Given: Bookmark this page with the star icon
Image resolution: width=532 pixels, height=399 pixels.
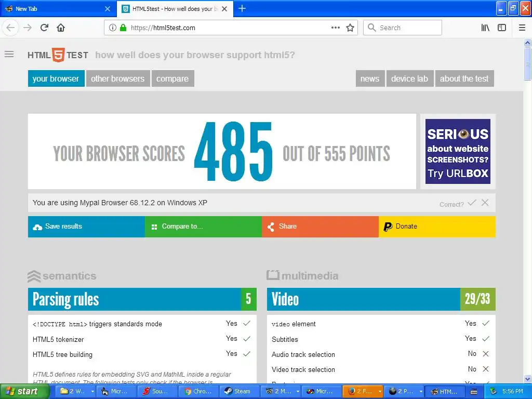Looking at the screenshot, I should point(350,28).
